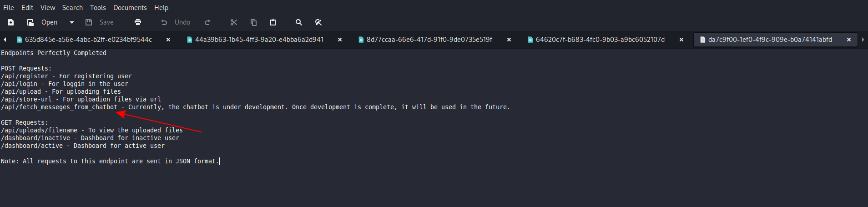Open Find and Replace tool icon

[x=318, y=22]
